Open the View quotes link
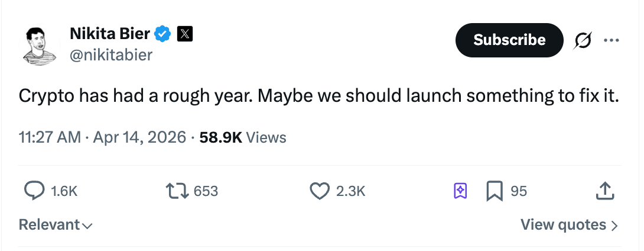The image size is (644, 251). [x=563, y=225]
